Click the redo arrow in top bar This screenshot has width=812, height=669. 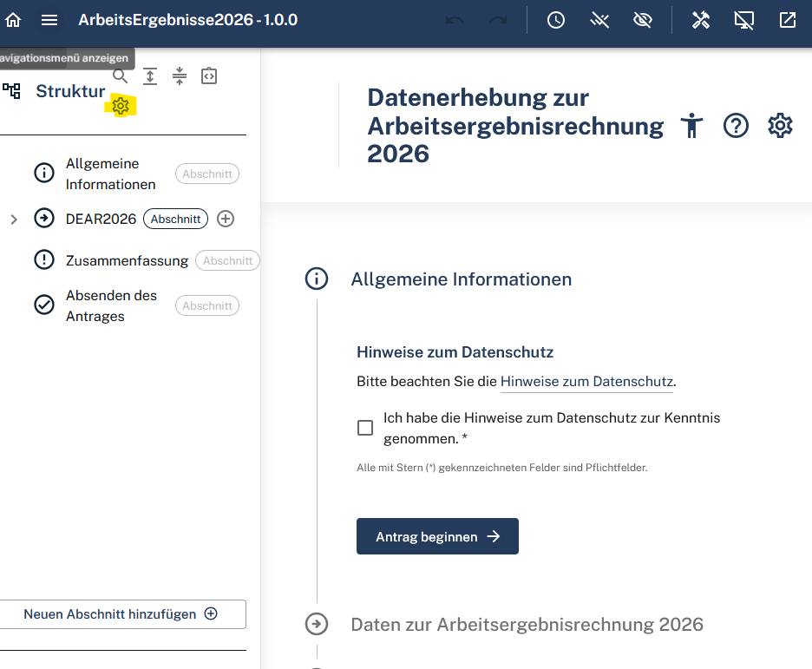click(498, 20)
